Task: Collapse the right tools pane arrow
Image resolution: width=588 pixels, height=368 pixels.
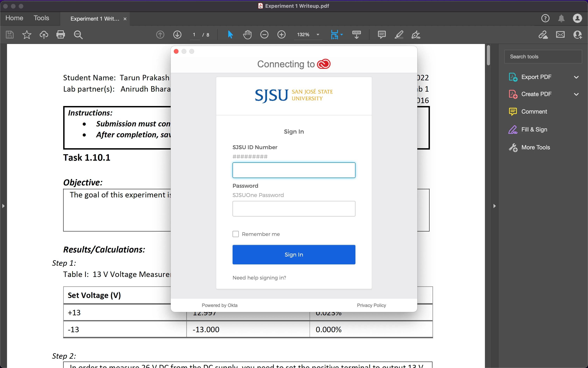Action: coord(494,206)
